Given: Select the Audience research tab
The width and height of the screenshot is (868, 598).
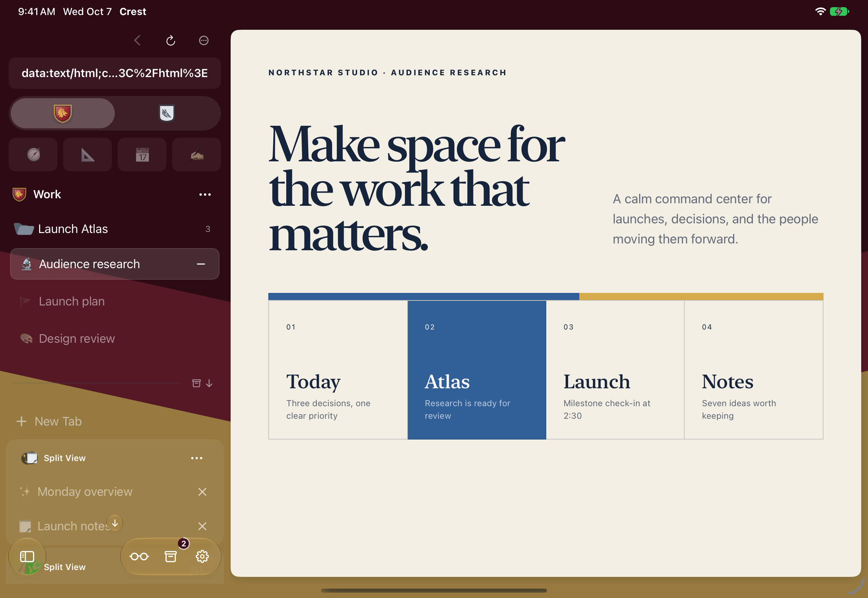Looking at the screenshot, I should tap(115, 264).
